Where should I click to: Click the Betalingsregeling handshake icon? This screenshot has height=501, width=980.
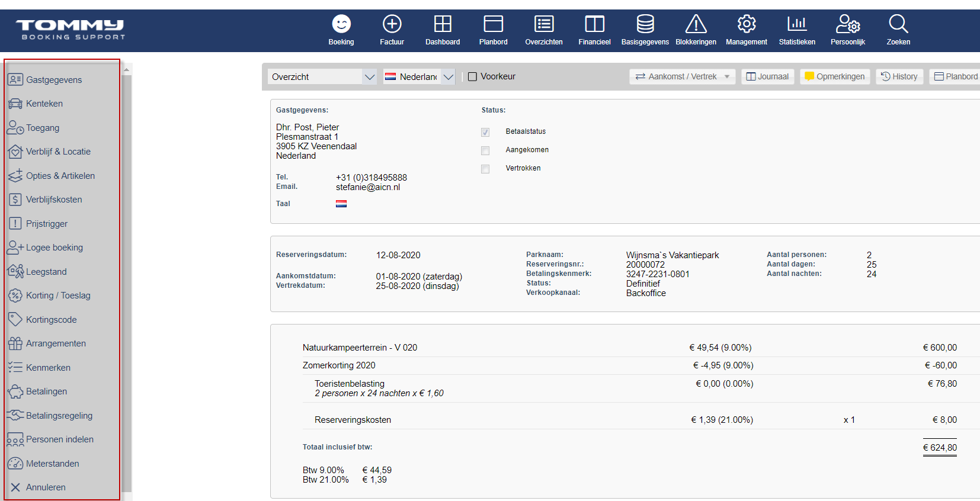click(15, 415)
